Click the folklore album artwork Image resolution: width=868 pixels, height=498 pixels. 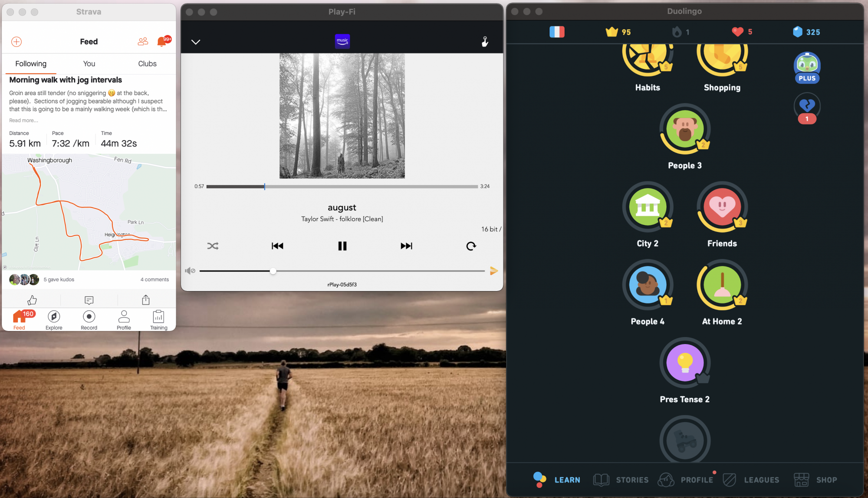pos(342,116)
